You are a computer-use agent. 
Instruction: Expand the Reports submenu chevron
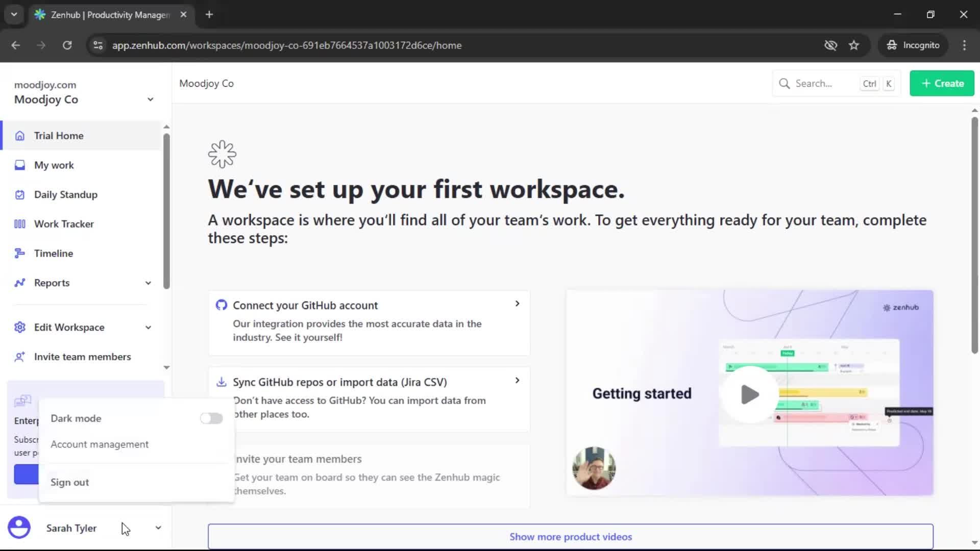click(148, 283)
